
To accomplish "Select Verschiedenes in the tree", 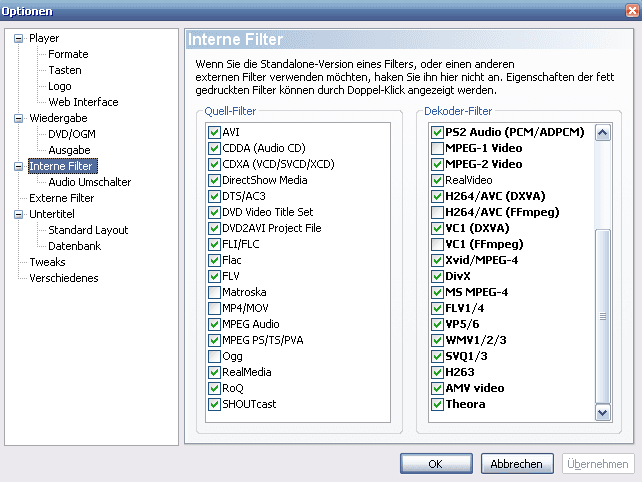I will point(63,278).
